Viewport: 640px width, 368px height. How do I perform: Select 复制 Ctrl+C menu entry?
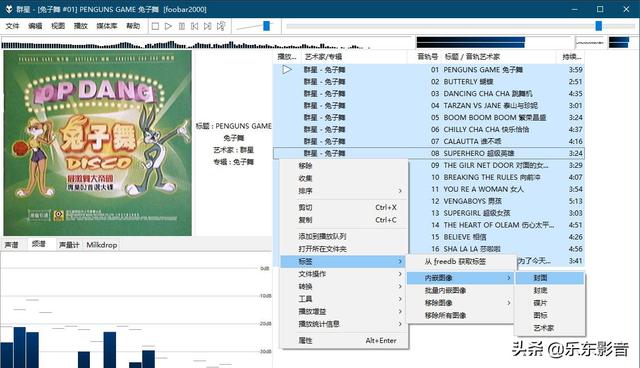pos(344,220)
